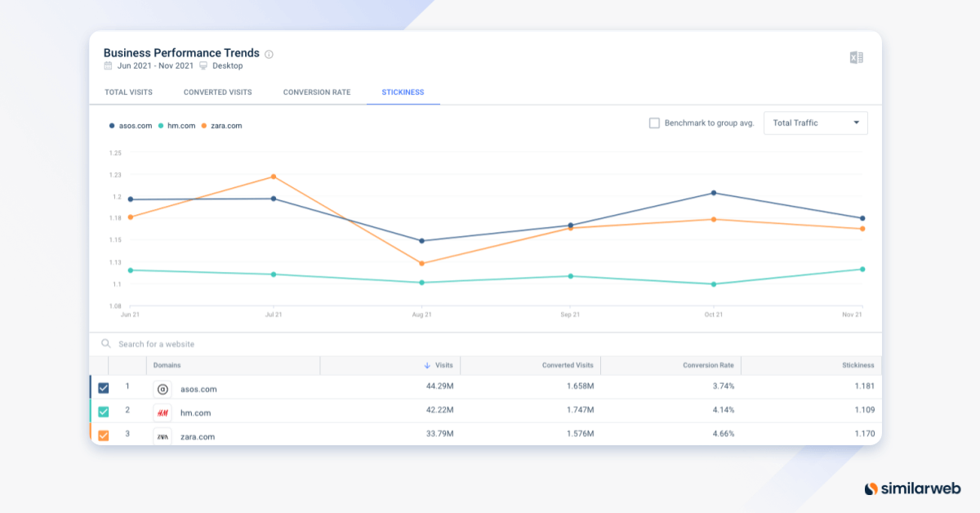Click the H&M logo icon in table
This screenshot has height=513, width=980.
[x=163, y=413]
